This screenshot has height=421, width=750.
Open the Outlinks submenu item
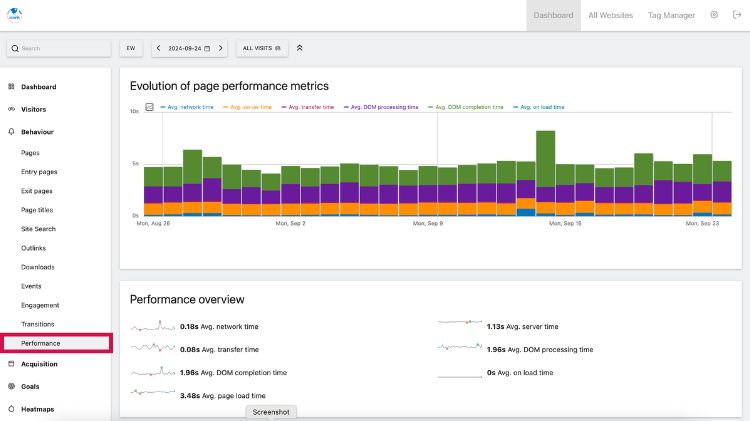tap(33, 248)
